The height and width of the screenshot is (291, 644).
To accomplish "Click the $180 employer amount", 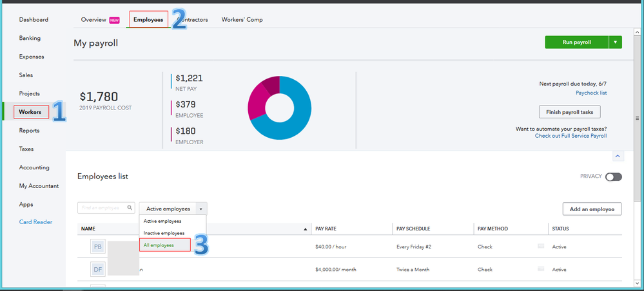I will pos(185,131).
